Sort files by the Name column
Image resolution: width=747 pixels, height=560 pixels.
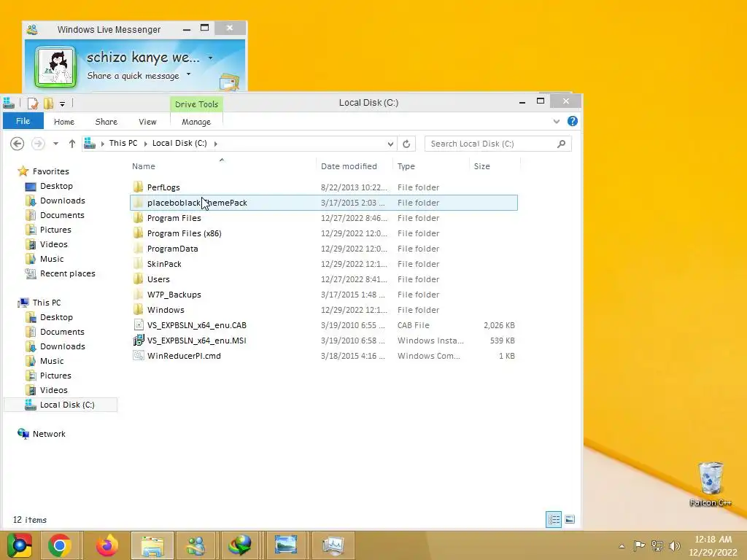click(x=144, y=166)
